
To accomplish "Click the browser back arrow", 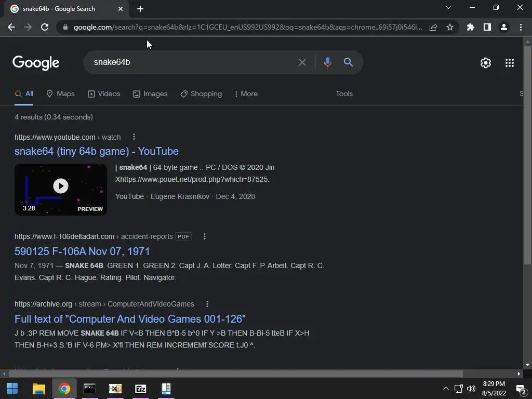I will pos(11,27).
